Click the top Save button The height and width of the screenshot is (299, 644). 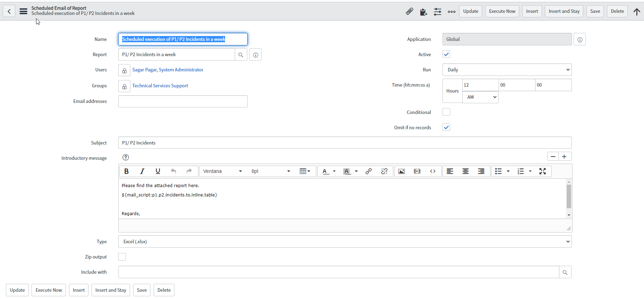click(595, 11)
